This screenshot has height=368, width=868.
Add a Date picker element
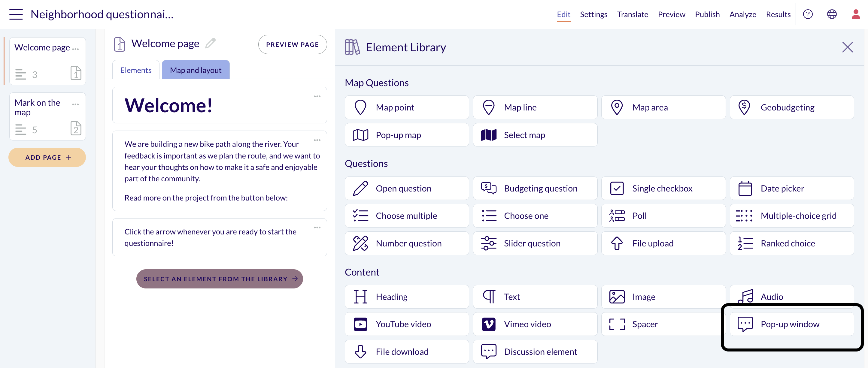point(791,189)
